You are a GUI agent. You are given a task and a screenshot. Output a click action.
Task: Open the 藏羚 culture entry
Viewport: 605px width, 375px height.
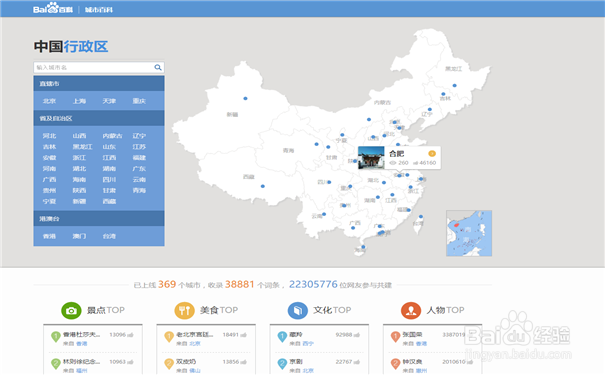(296, 334)
